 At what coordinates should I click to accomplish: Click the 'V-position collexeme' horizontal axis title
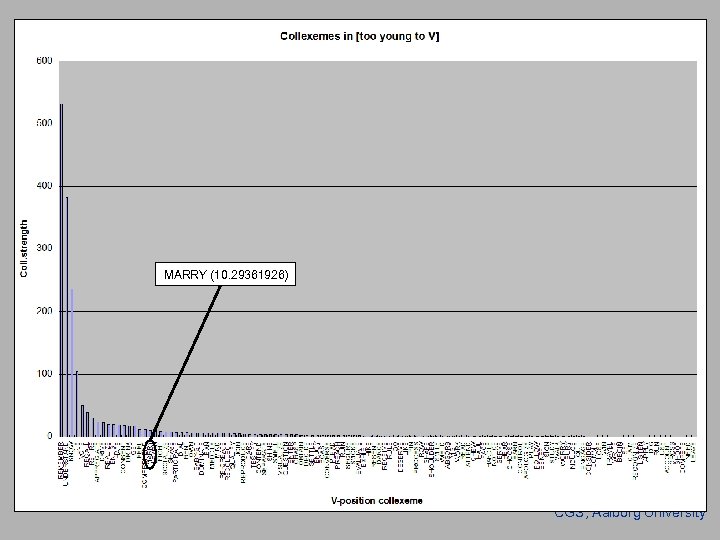pos(377,501)
